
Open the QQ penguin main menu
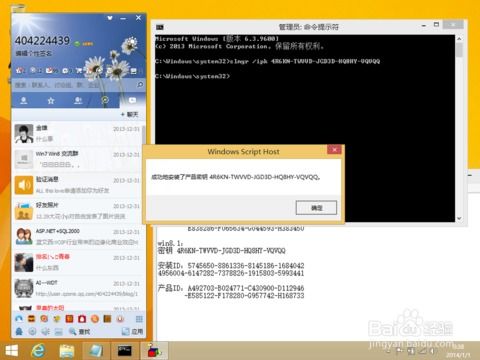point(19,331)
